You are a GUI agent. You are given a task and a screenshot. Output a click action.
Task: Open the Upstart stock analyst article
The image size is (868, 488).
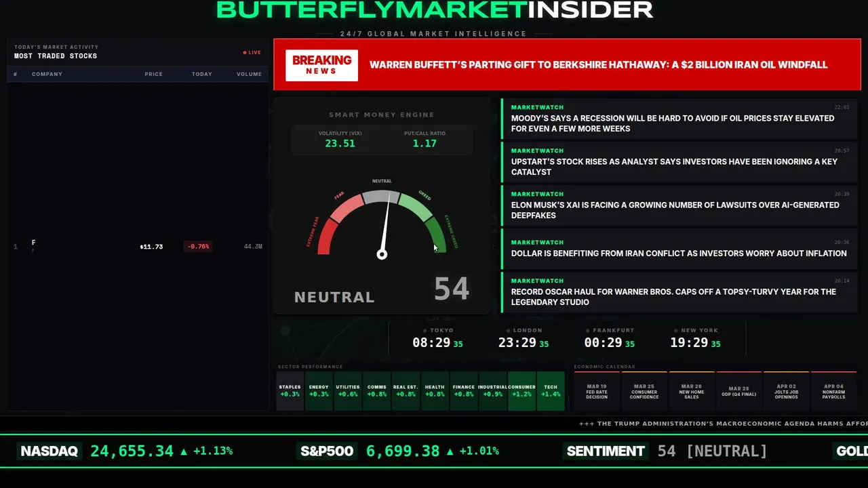679,162
